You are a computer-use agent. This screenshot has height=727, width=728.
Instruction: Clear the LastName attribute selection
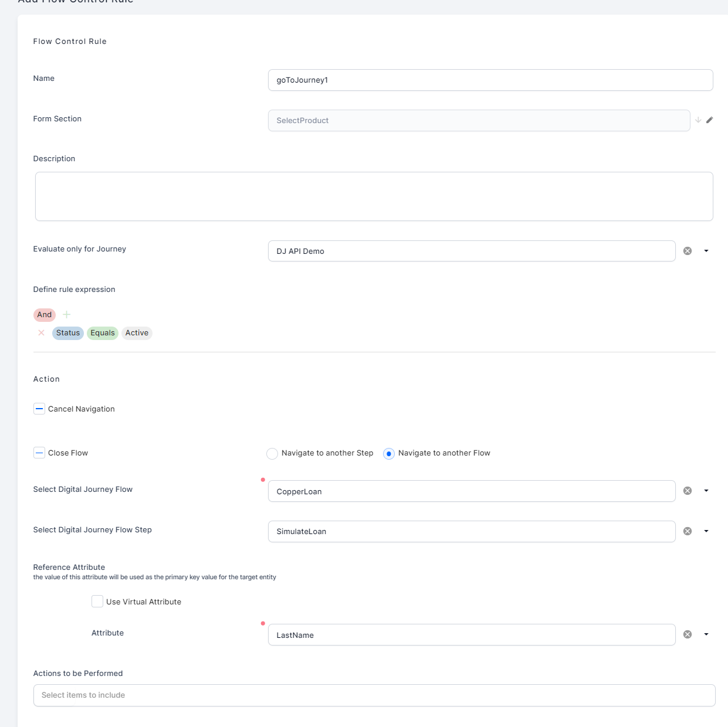(688, 634)
